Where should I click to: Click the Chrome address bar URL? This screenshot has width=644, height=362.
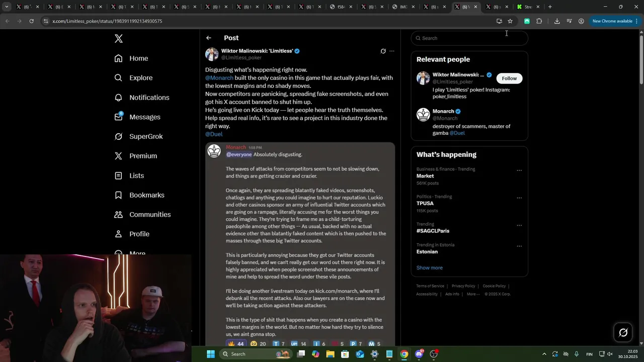pos(107,21)
